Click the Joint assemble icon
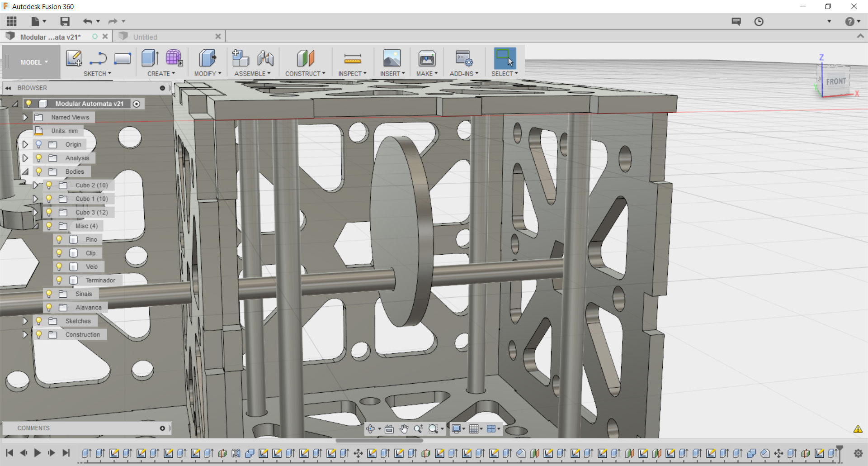The height and width of the screenshot is (466, 868). (x=265, y=58)
